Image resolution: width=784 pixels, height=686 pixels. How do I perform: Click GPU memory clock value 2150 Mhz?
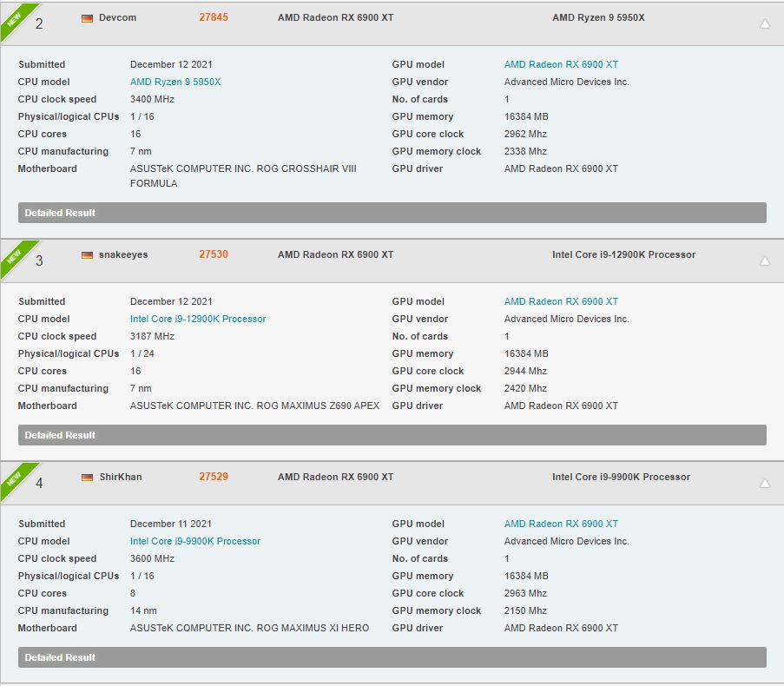click(525, 610)
